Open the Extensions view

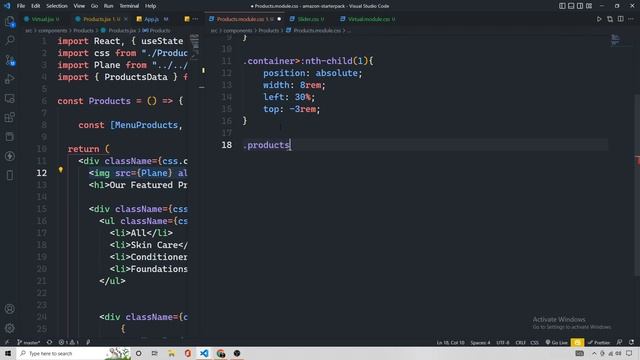(x=9, y=118)
